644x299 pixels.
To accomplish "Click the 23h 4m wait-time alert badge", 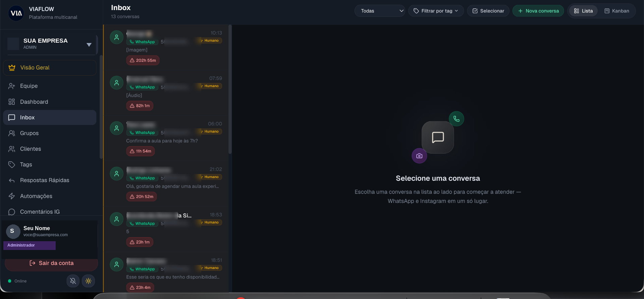I will click(140, 288).
